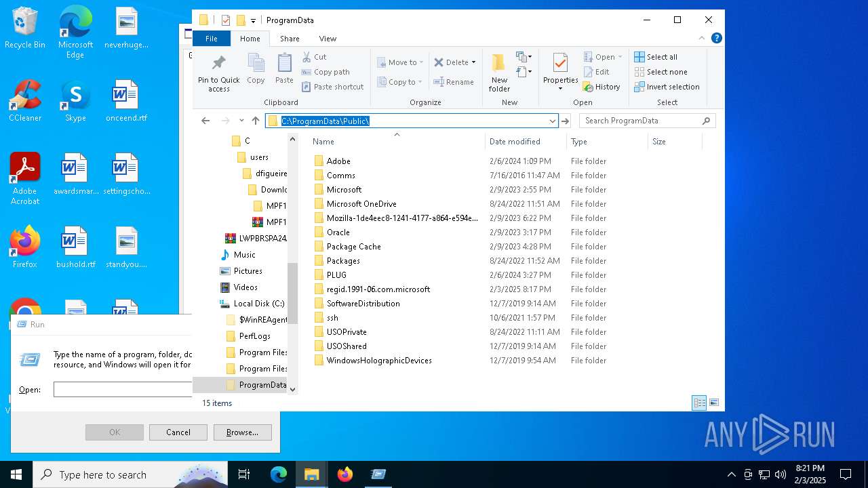Open the File tab
868x488 pixels.
[212, 39]
